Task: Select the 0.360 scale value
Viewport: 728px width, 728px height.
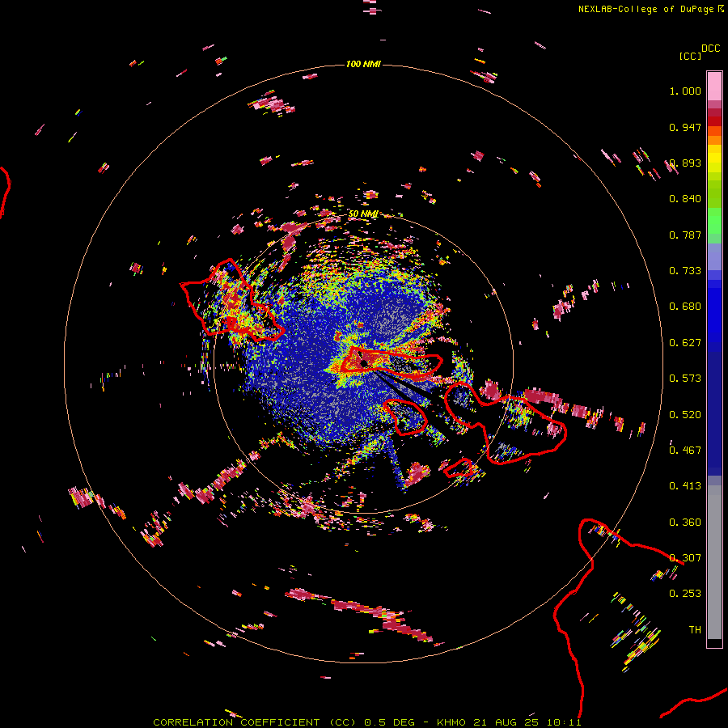Action: point(685,523)
